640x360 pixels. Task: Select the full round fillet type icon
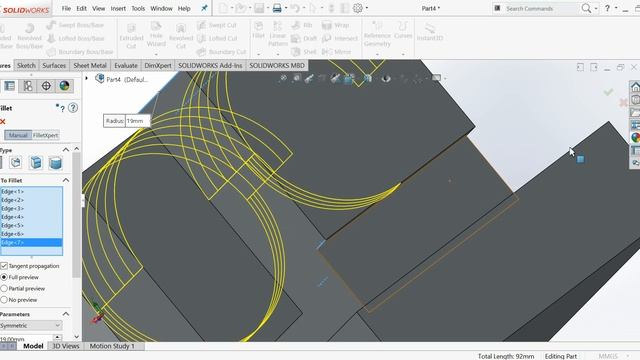[55, 163]
